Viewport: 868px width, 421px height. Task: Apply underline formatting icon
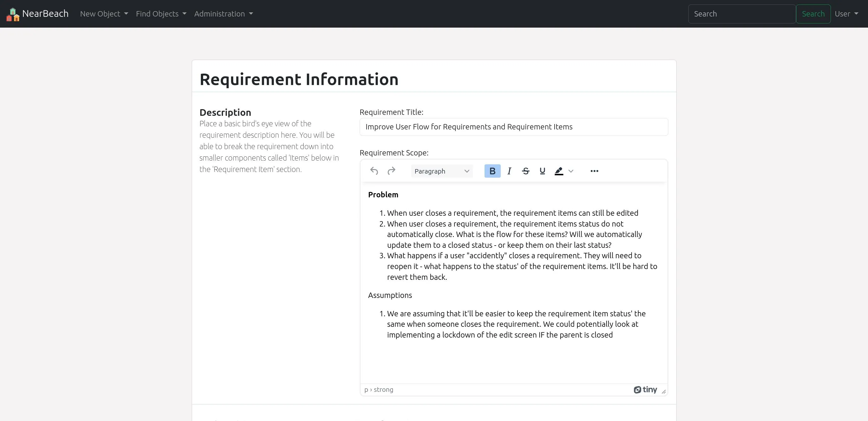(x=542, y=171)
